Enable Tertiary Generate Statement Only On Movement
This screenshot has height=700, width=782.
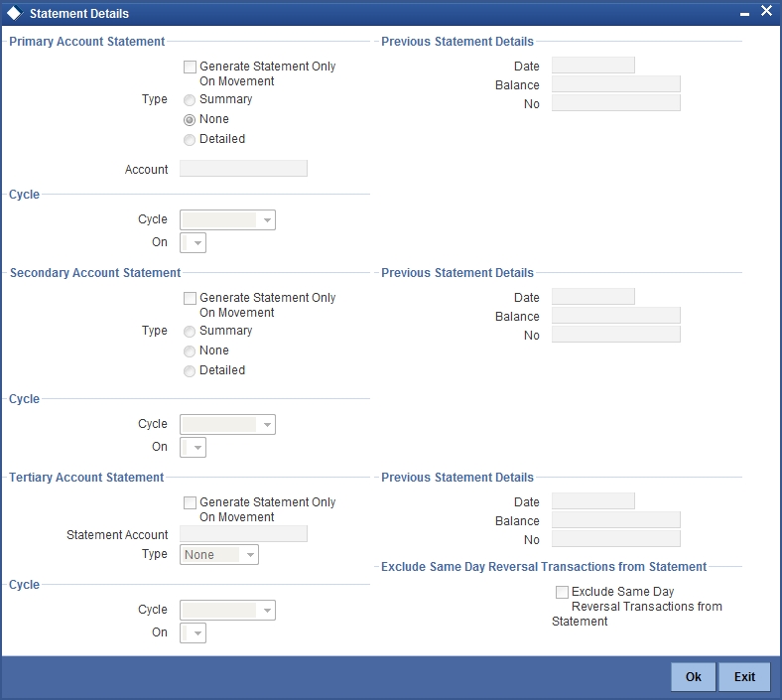pyautogui.click(x=190, y=503)
